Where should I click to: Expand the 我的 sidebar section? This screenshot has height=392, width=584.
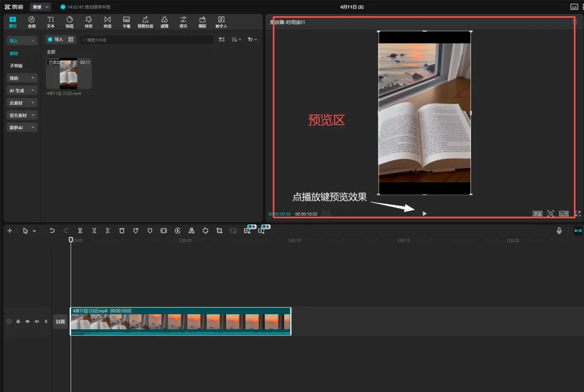22,78
